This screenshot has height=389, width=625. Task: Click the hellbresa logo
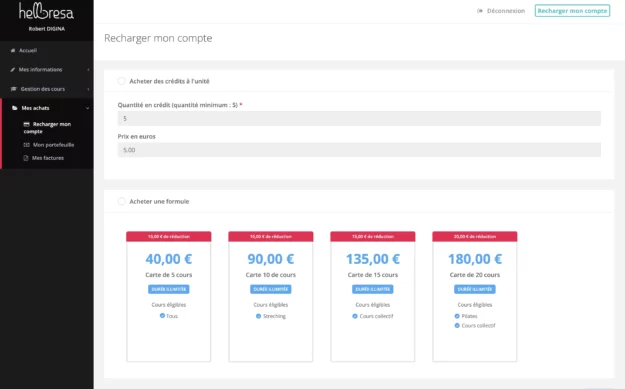tap(46, 11)
